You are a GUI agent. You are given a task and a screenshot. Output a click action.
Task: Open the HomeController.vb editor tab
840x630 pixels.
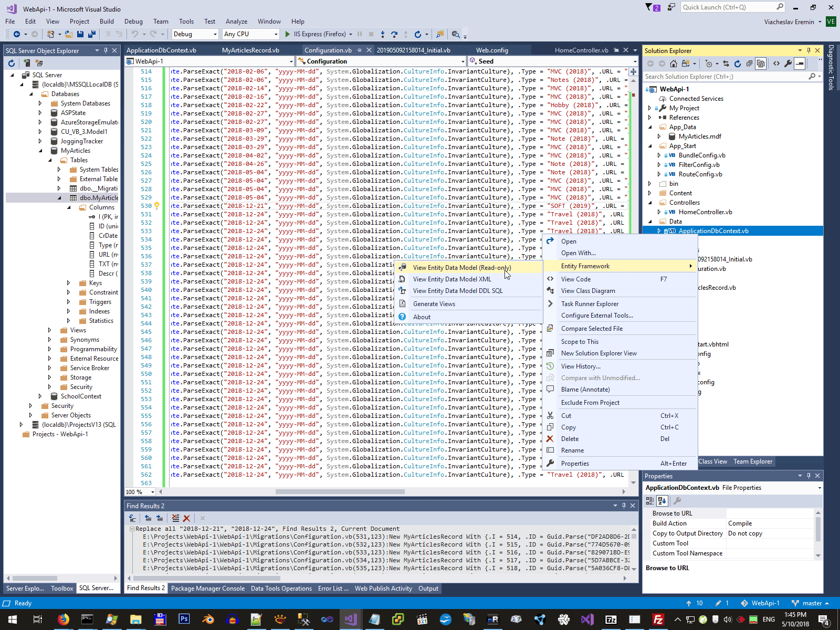(581, 50)
